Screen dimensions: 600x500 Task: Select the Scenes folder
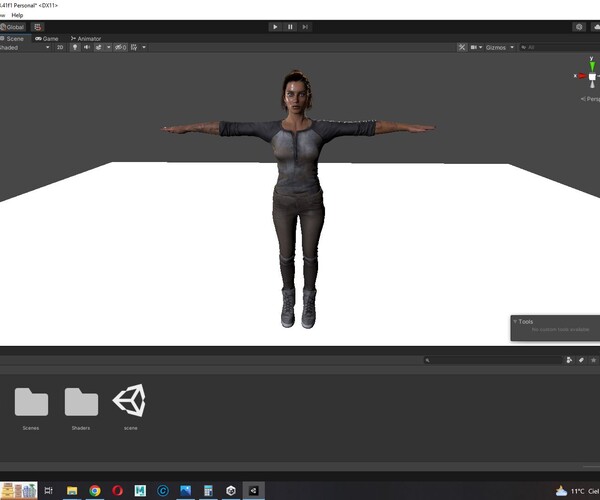[31, 402]
